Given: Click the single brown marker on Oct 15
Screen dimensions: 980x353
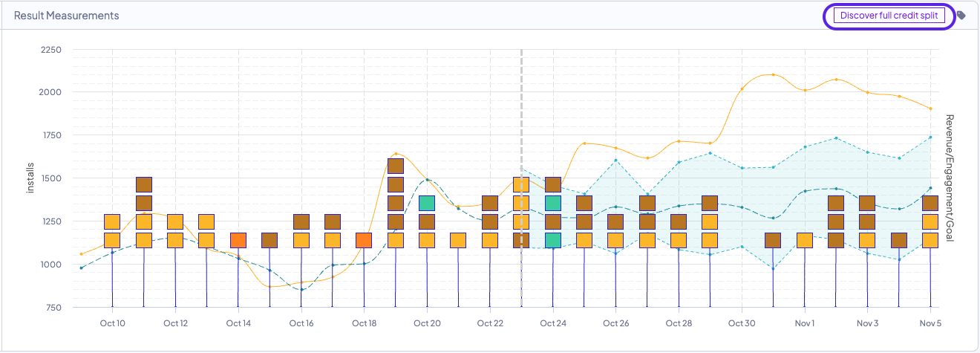Looking at the screenshot, I should (x=269, y=240).
